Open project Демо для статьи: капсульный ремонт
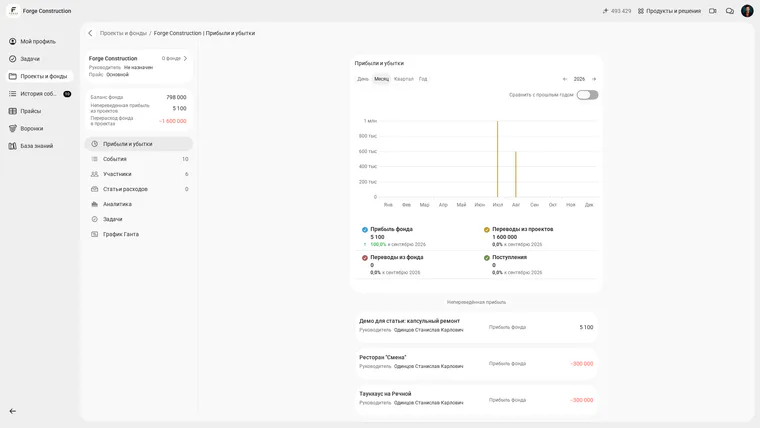The image size is (760, 428). click(x=476, y=327)
